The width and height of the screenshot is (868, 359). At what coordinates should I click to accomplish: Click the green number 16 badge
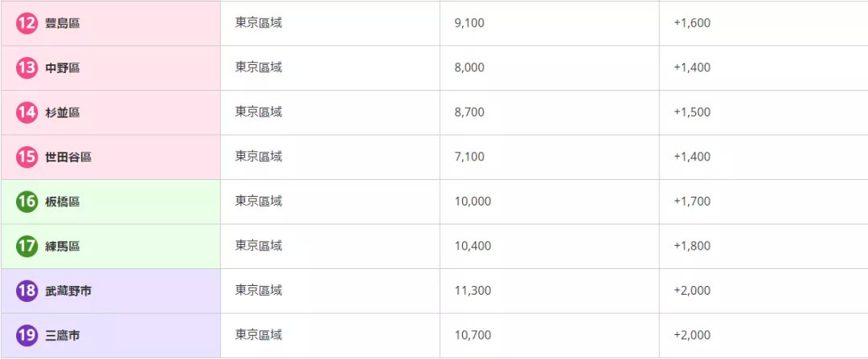pos(27,202)
